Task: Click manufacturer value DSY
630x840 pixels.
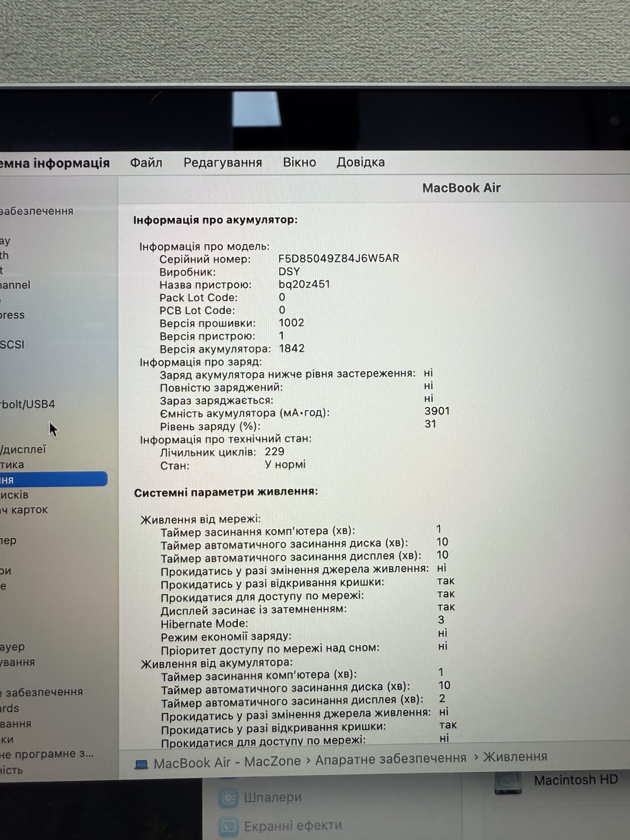Action: pyautogui.click(x=289, y=271)
